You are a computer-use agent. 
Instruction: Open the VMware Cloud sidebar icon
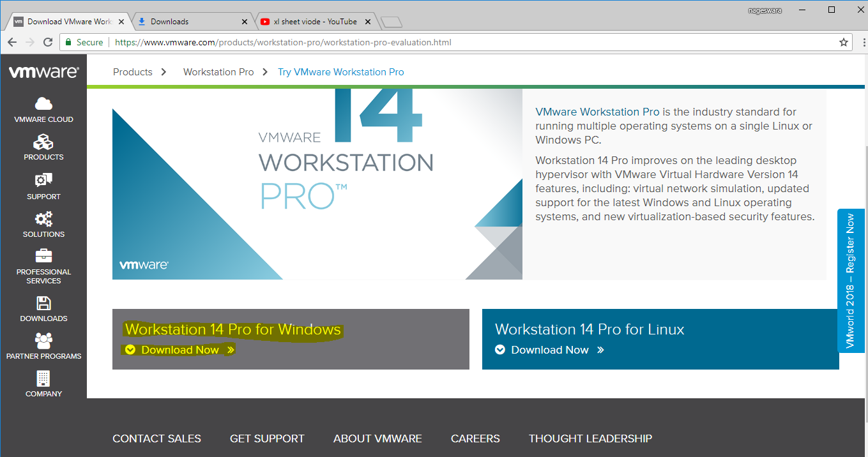(x=43, y=103)
